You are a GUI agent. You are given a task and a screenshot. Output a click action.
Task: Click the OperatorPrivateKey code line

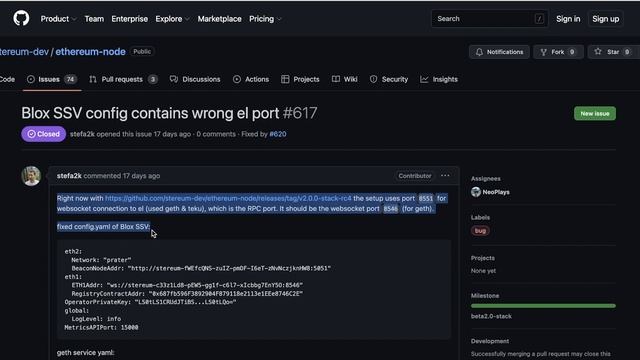pos(150,302)
